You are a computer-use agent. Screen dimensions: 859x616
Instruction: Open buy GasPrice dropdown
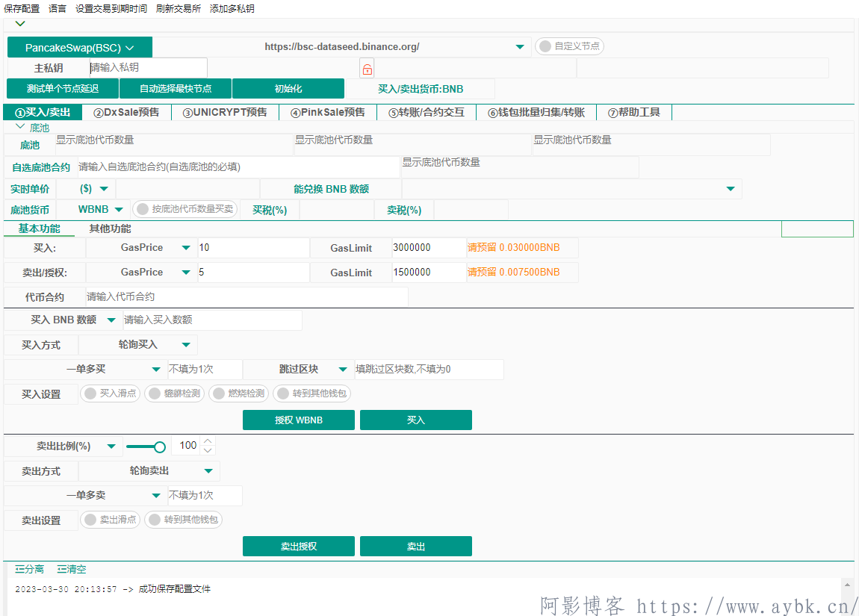coord(186,248)
